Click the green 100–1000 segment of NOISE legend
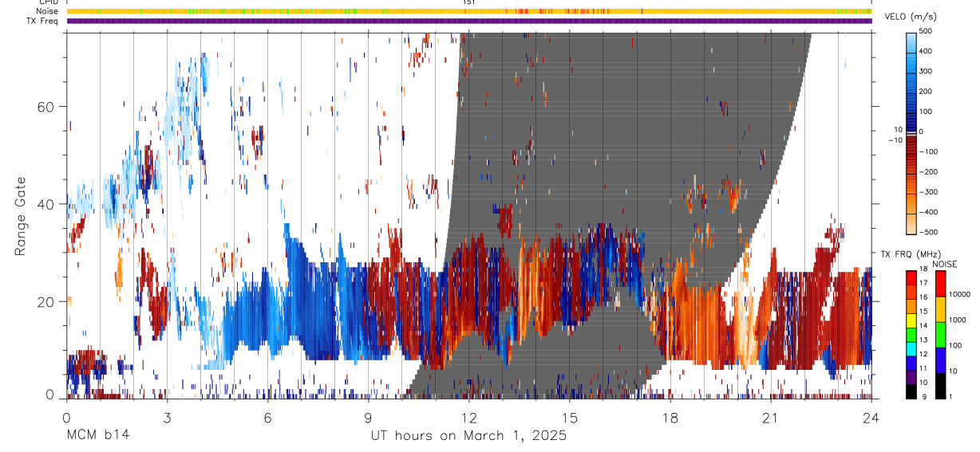980x452 pixels. [x=941, y=335]
